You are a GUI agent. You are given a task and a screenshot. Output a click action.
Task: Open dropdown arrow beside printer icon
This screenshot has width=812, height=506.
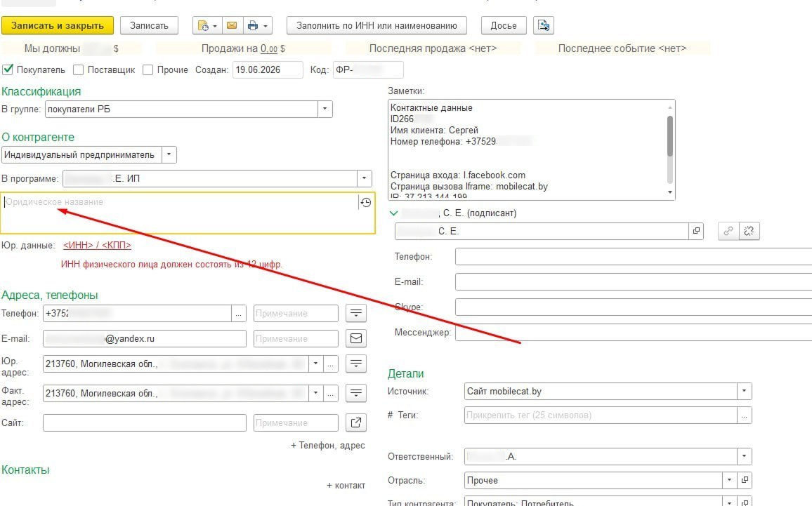coord(265,26)
